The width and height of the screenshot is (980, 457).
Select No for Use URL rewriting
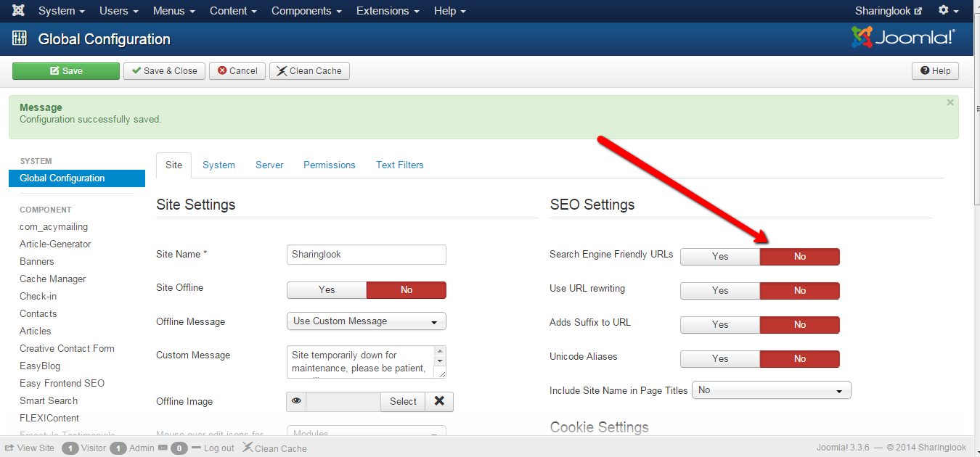(x=800, y=291)
